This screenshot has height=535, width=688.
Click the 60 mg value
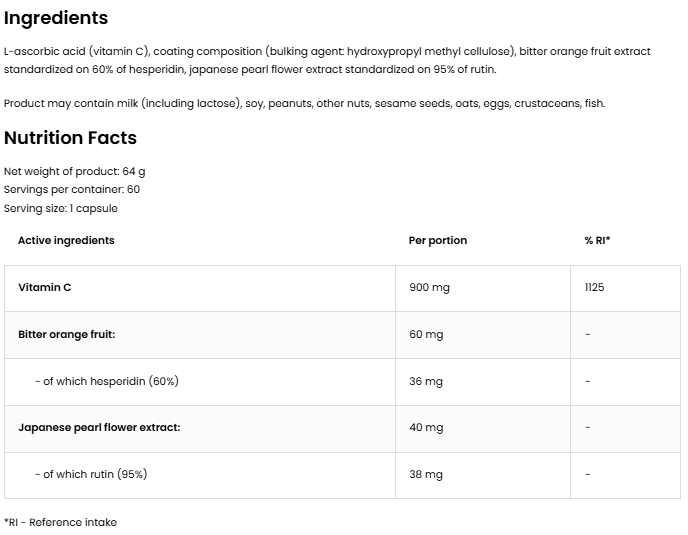click(426, 334)
